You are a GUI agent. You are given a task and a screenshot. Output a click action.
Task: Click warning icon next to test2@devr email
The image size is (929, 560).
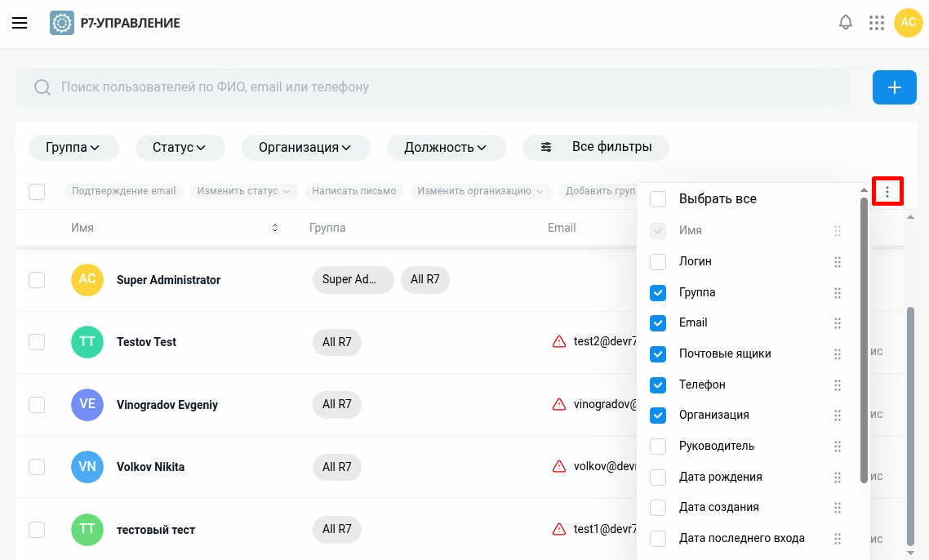point(558,341)
